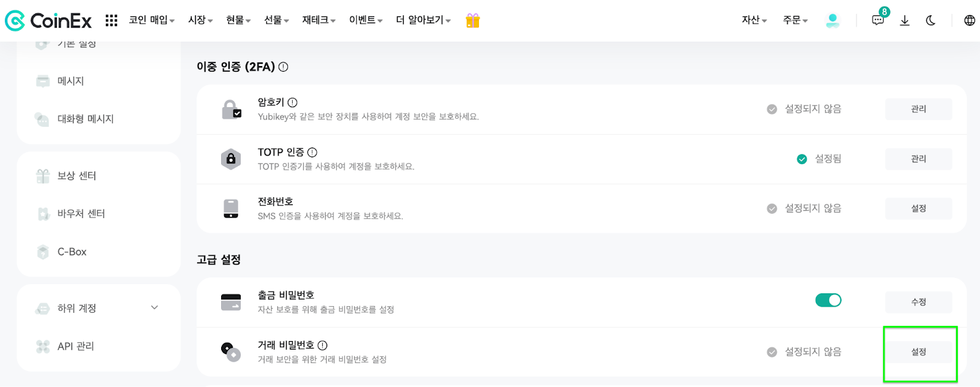Image resolution: width=980 pixels, height=387 pixels.
Task: Open the CoinEx home logo
Action: coord(48,20)
